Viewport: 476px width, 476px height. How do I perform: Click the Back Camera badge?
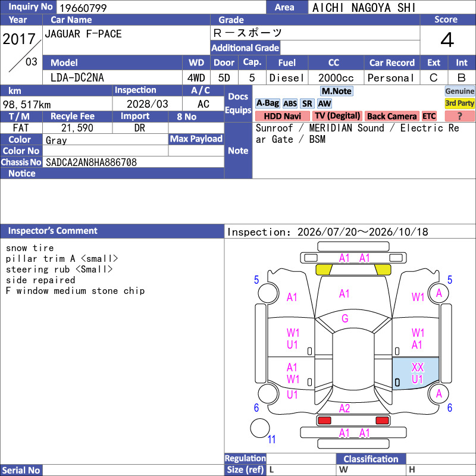tap(392, 116)
